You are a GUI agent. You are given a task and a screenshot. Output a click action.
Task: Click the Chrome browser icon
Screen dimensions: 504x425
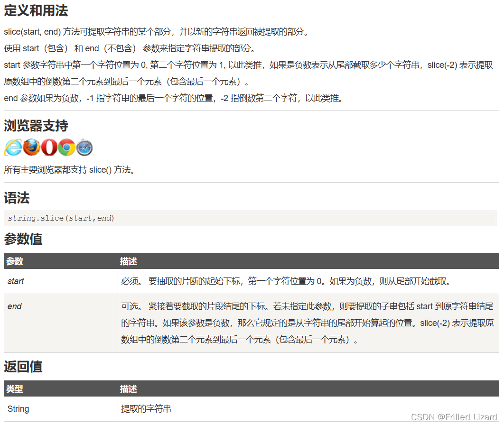[x=66, y=148]
